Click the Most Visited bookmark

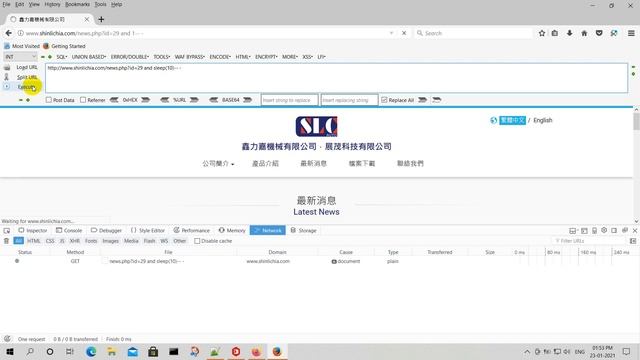(22, 46)
